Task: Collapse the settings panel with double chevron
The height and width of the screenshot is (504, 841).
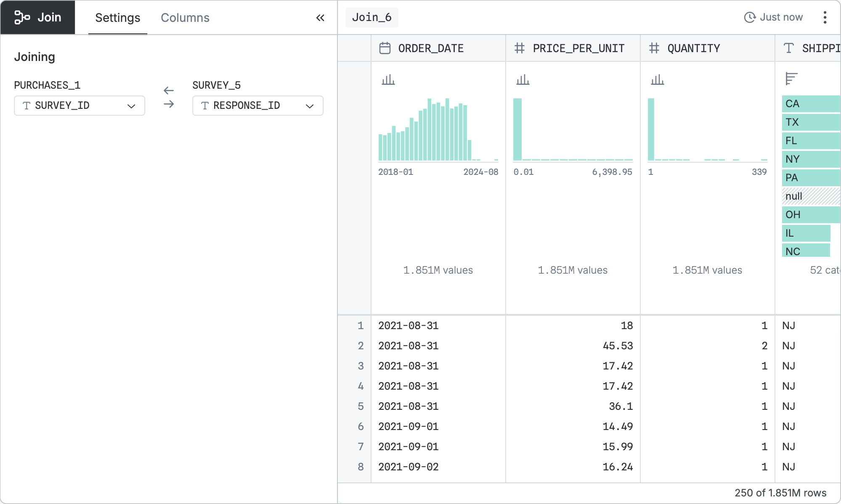Action: [x=320, y=18]
